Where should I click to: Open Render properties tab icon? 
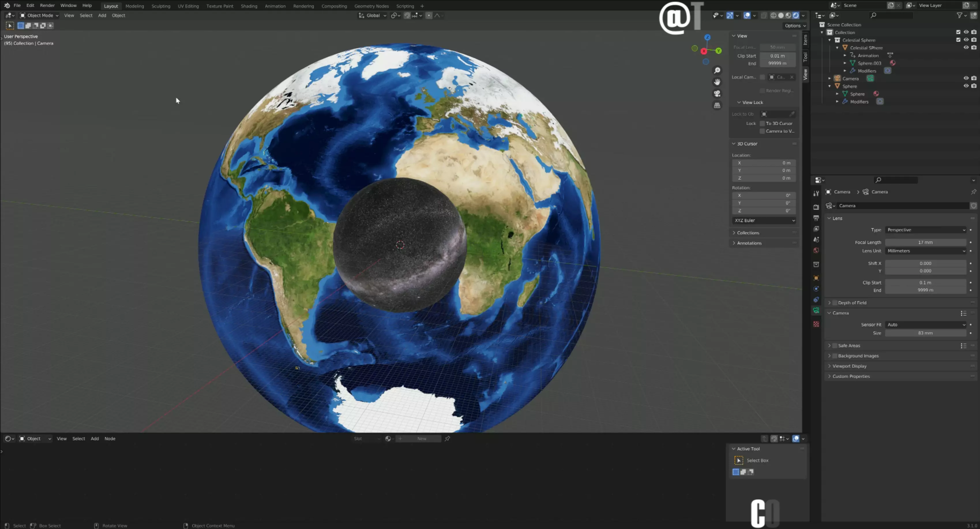tap(816, 207)
